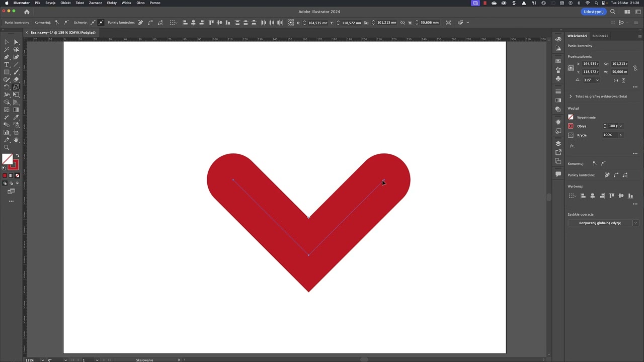Image resolution: width=644 pixels, height=362 pixels.
Task: Expand Tekst na grafikę wektorową section
Action: [x=571, y=96]
